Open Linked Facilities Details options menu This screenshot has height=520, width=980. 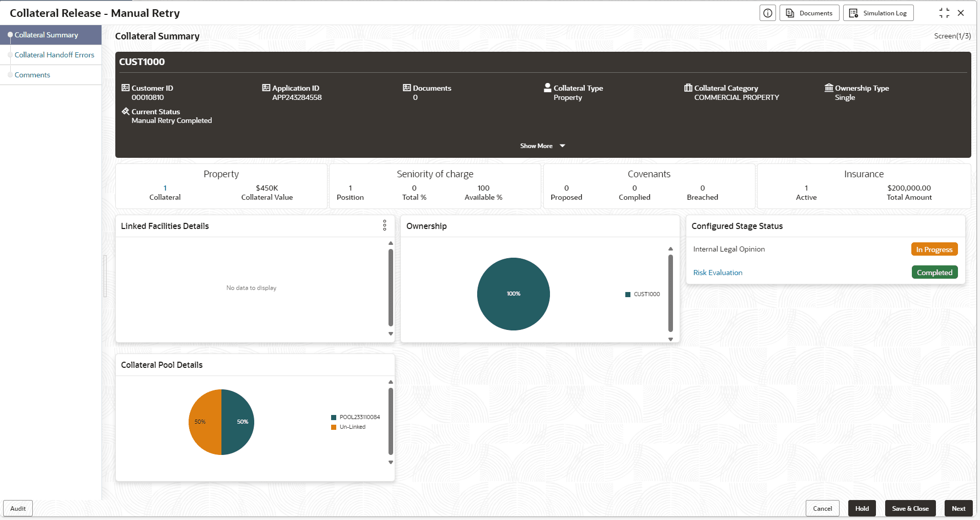tap(384, 225)
